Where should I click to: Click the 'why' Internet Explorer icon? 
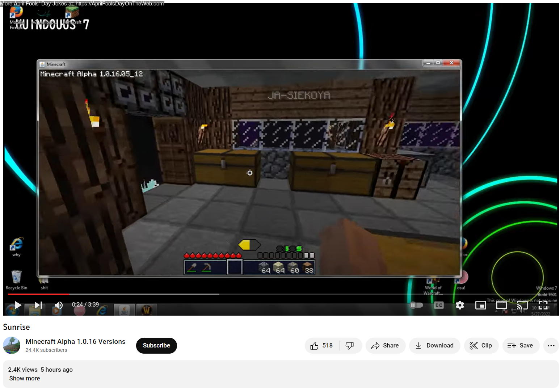[16, 247]
